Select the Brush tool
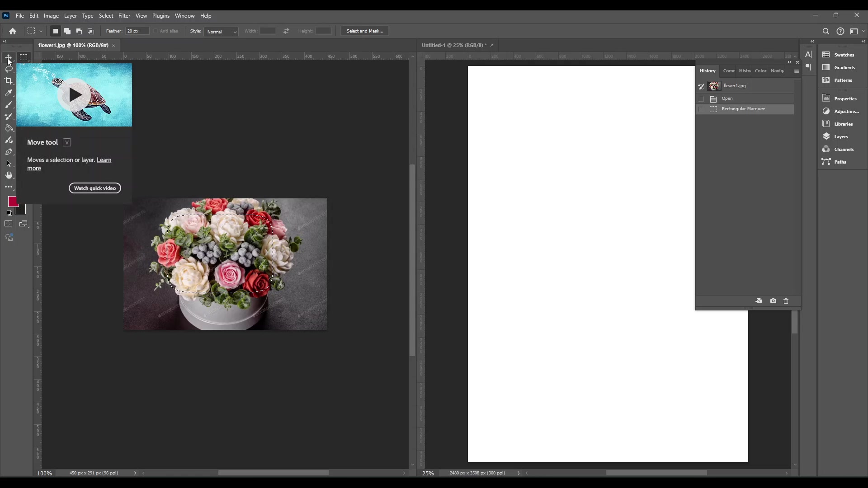The height and width of the screenshot is (488, 868). pos(9,105)
